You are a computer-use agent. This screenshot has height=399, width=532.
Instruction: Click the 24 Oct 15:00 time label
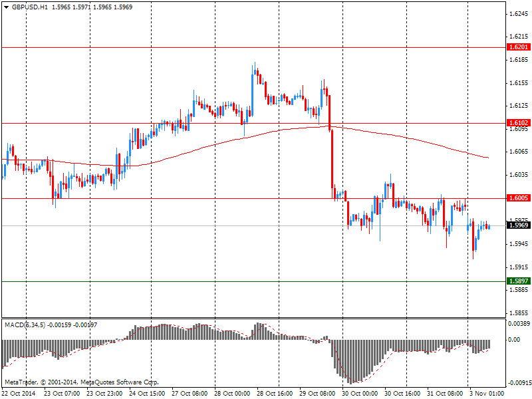[147, 394]
